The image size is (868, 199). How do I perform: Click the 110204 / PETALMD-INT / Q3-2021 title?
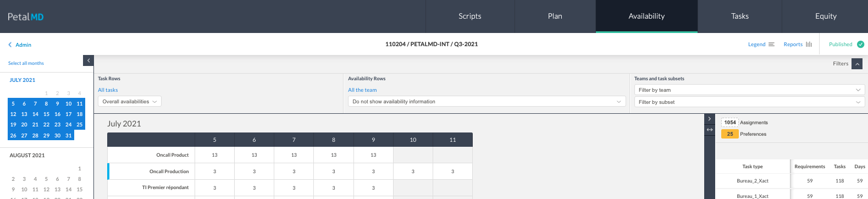432,44
